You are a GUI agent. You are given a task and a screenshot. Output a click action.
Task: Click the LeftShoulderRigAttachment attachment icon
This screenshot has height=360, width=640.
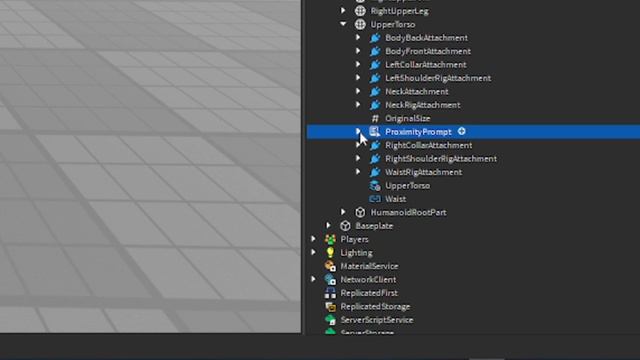tap(375, 78)
